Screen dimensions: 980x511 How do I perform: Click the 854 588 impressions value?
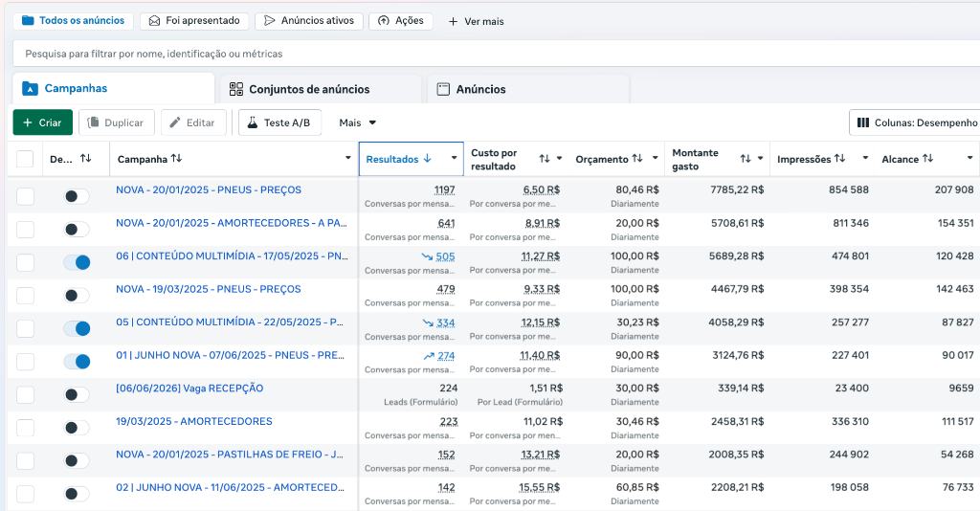849,189
